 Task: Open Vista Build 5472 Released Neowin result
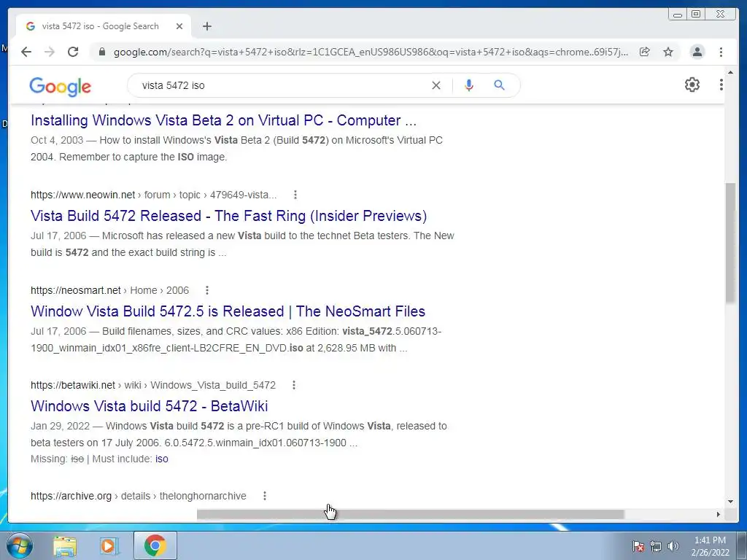[x=228, y=216]
